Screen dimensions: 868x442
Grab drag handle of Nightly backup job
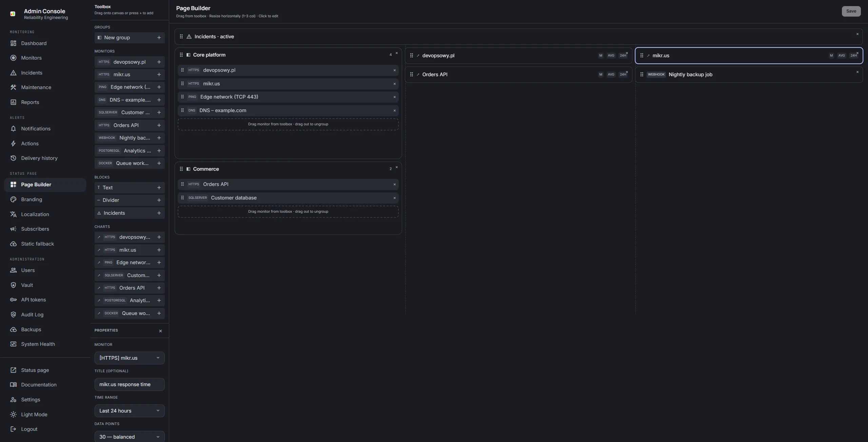[x=642, y=75]
